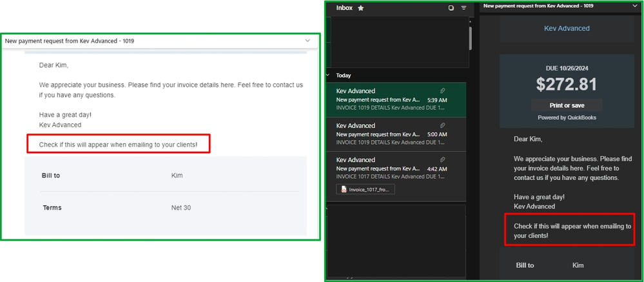Select the Kev Advanced email from 5:00 AM
Screen dimensions: 644x282
click(x=396, y=134)
